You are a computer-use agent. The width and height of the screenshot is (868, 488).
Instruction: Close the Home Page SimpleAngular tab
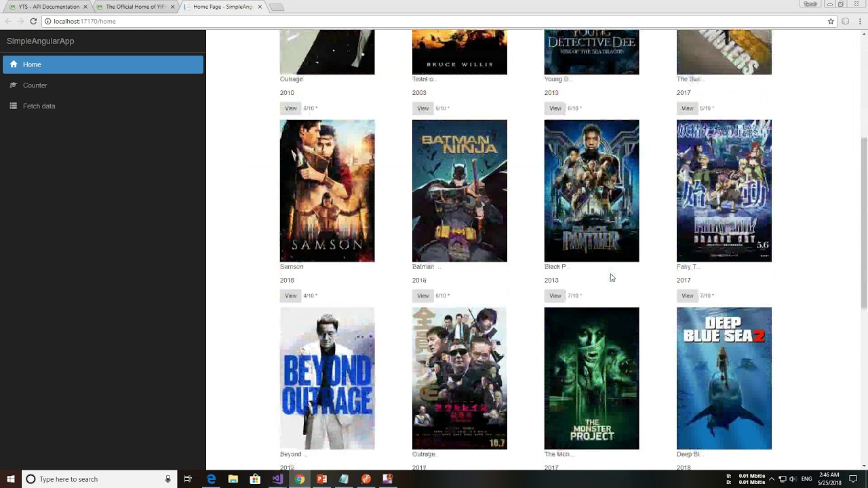(x=260, y=7)
